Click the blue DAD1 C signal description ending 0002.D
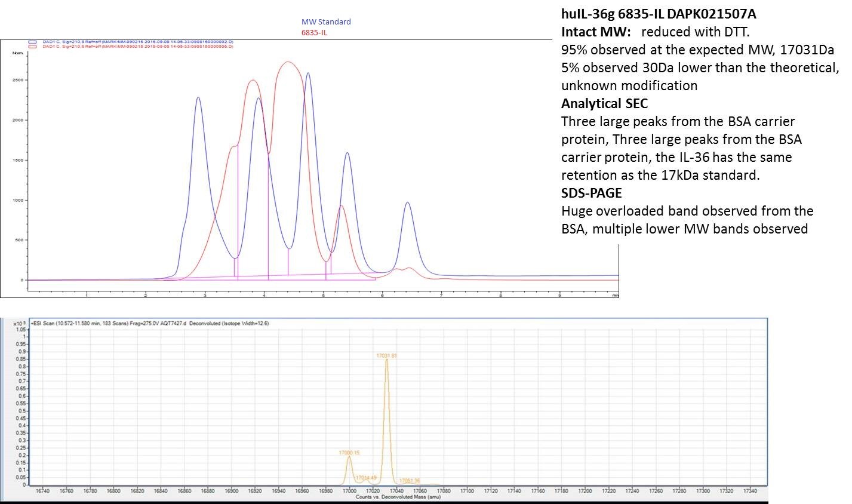Viewport: 852px width, 504px height. tap(138, 42)
